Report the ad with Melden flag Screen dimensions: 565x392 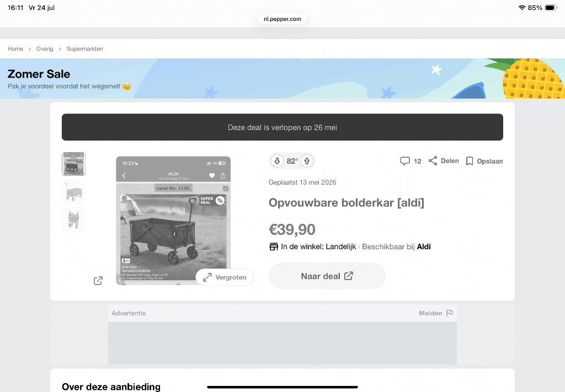436,313
